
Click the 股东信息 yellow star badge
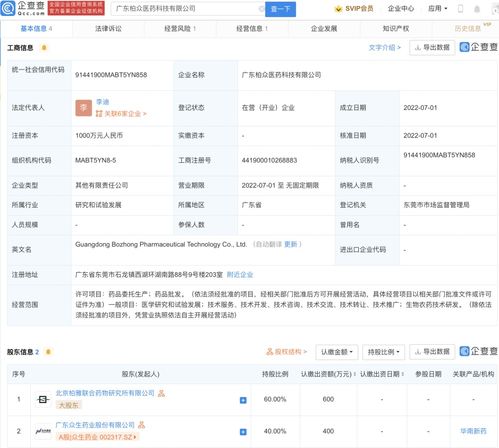pyautogui.click(x=48, y=352)
